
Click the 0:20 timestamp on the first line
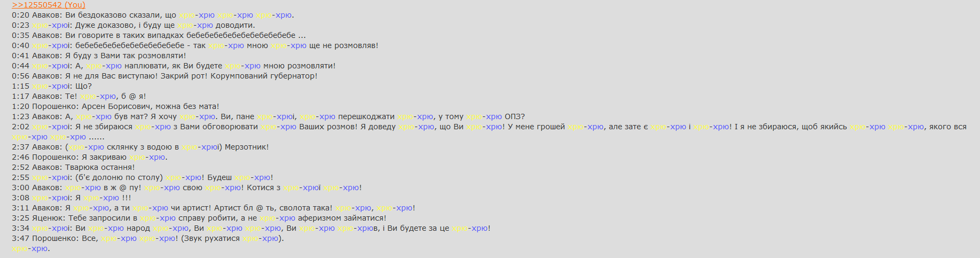(21, 15)
